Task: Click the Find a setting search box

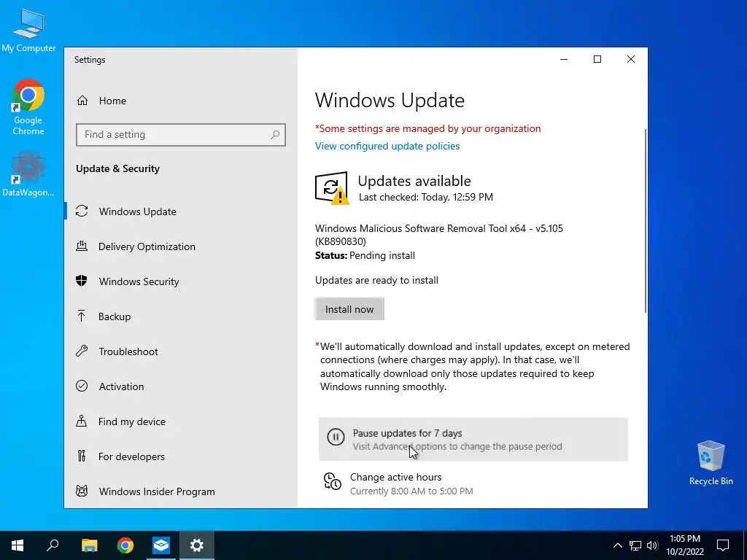Action: 181,135
